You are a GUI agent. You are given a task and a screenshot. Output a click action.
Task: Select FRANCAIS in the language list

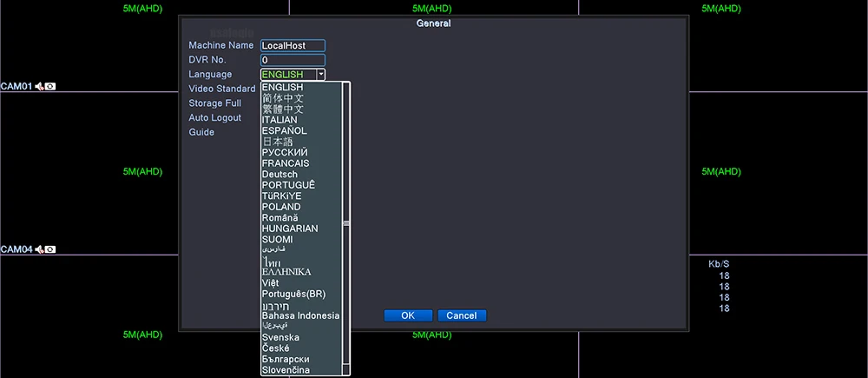[x=301, y=163]
